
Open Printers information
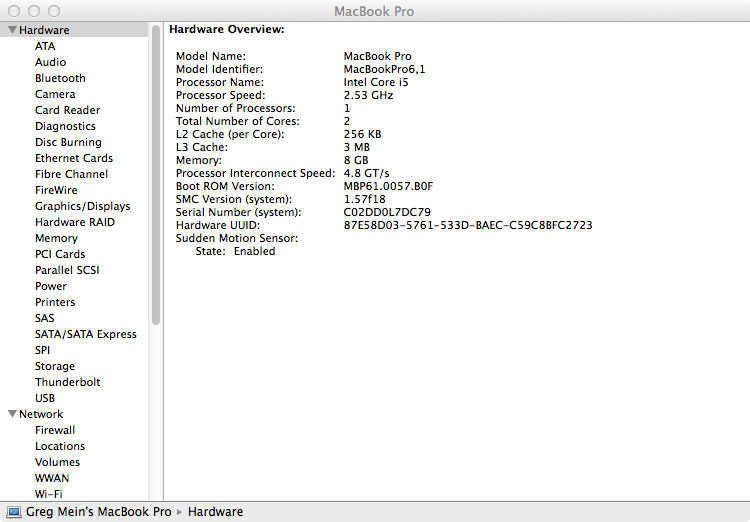point(55,302)
